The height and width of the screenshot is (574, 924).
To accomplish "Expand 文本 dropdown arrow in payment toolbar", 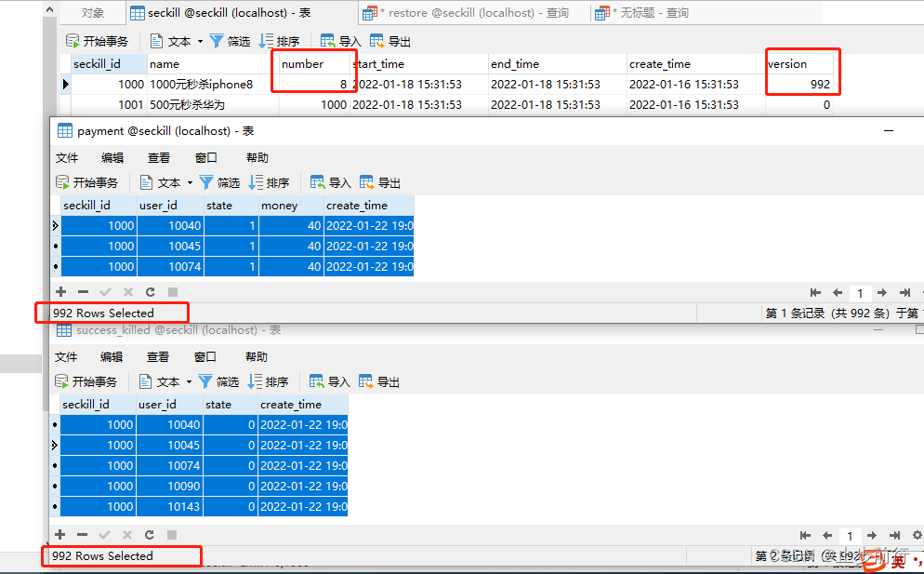I will point(190,183).
